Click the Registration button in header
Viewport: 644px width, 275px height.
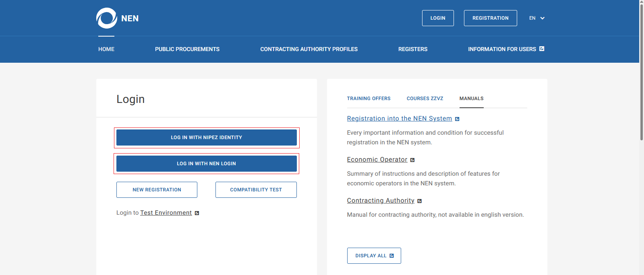click(491, 18)
